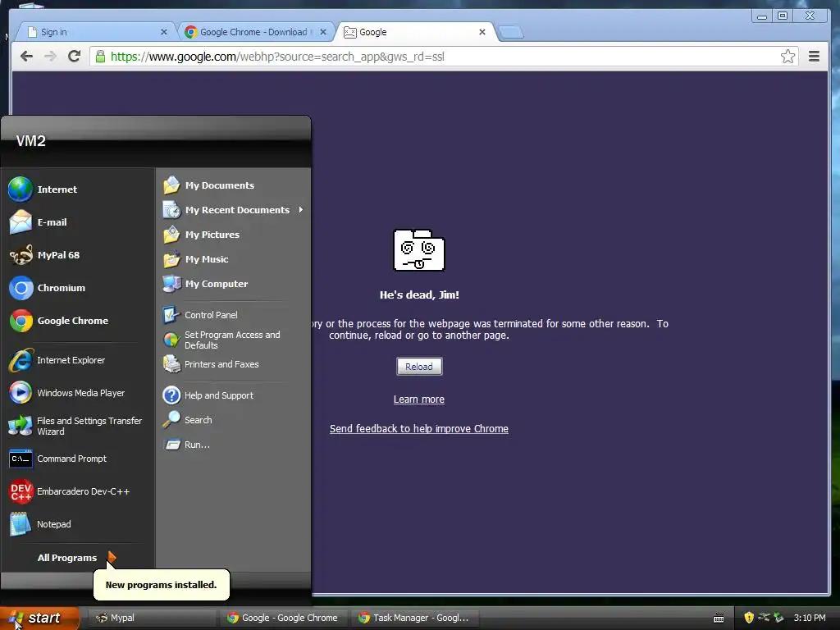Open My Documents folder
The height and width of the screenshot is (630, 840).
(x=234, y=185)
